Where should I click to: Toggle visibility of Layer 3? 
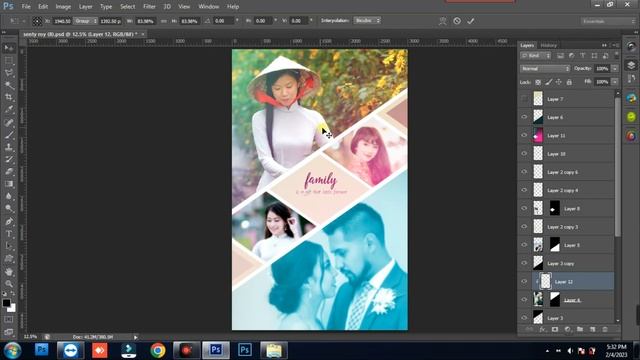(524, 318)
